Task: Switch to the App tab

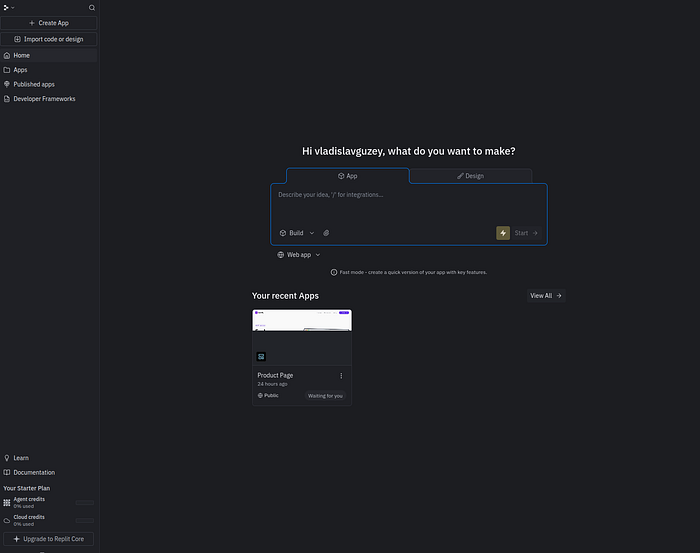Action: coord(347,176)
